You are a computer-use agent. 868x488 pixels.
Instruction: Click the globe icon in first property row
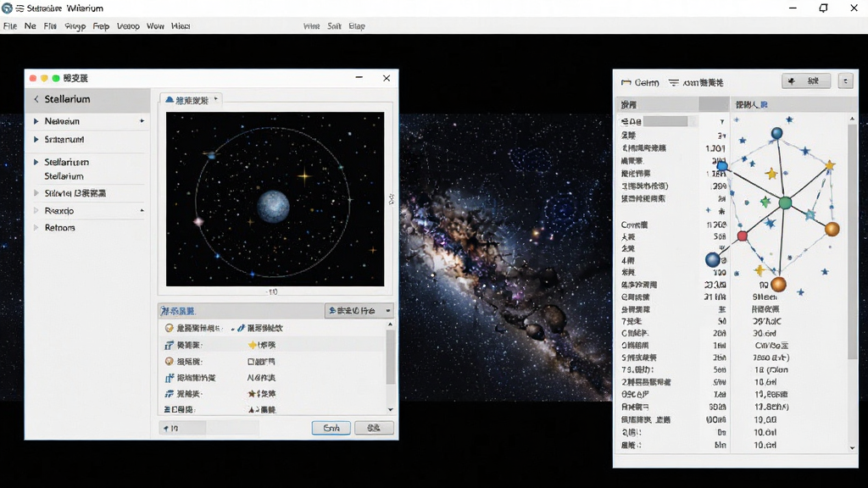pos(170,328)
